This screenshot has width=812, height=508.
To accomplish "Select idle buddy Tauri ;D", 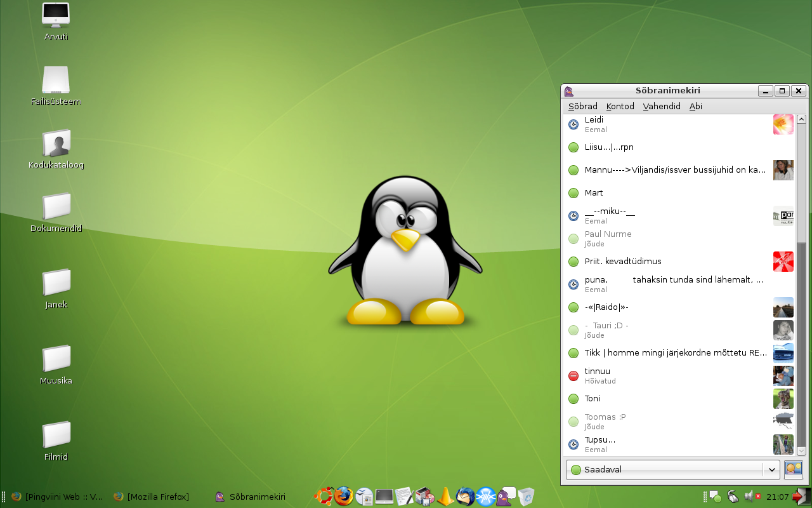I will [679, 330].
